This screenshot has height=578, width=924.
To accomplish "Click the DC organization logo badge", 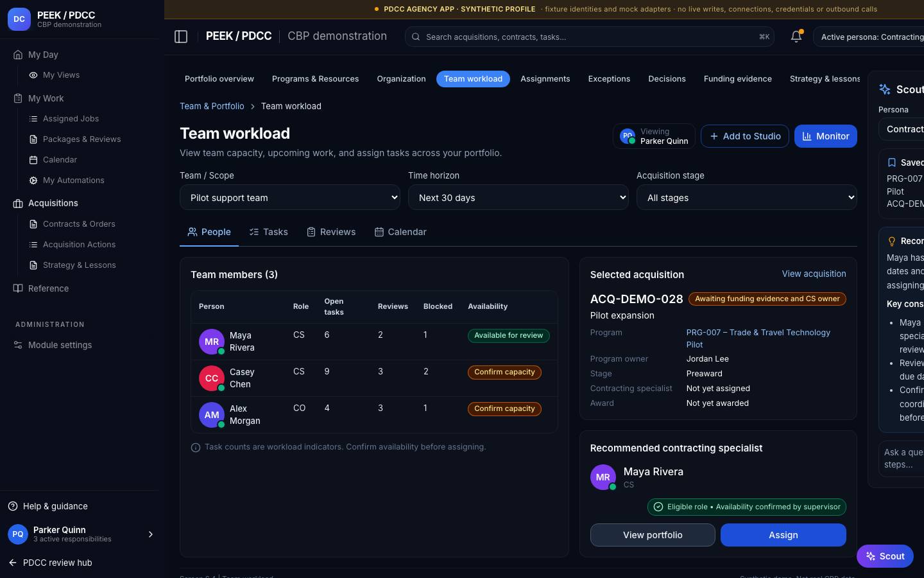I will [x=19, y=19].
